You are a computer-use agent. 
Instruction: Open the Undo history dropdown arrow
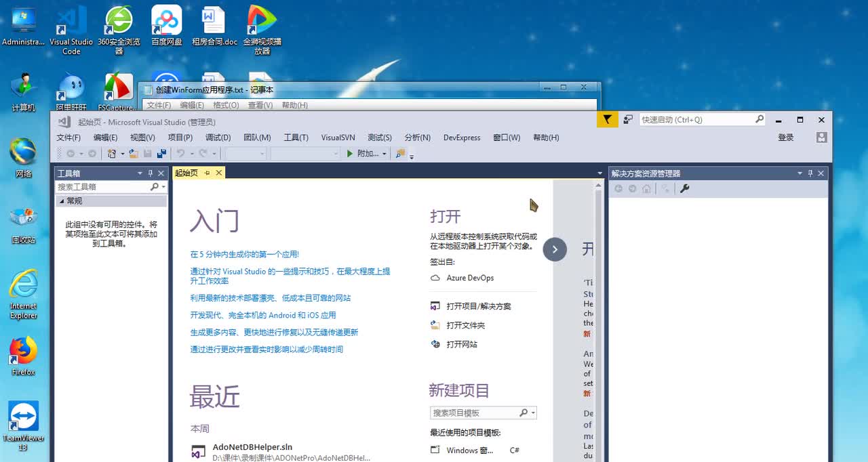(191, 154)
